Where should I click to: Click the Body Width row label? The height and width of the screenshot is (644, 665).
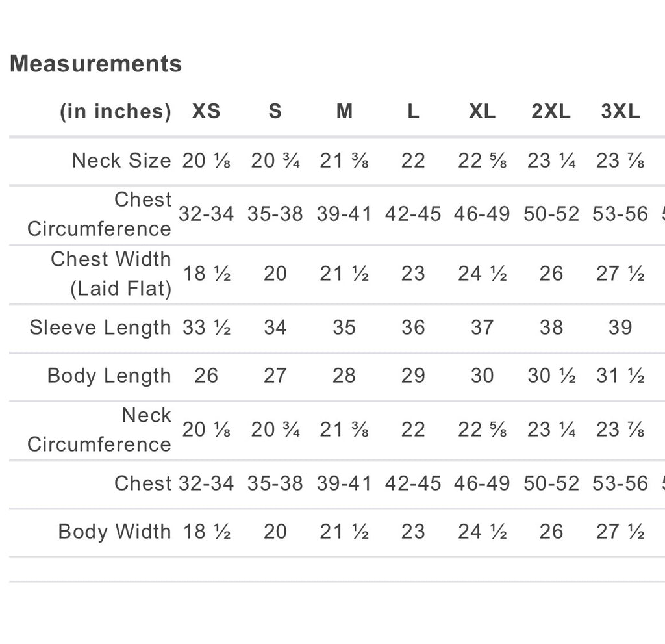pyautogui.click(x=114, y=532)
